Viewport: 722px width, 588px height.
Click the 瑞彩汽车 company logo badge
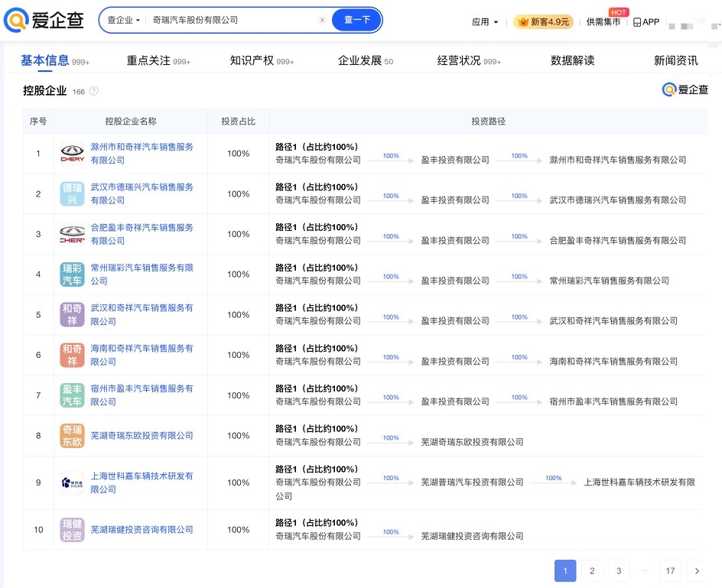(x=73, y=275)
